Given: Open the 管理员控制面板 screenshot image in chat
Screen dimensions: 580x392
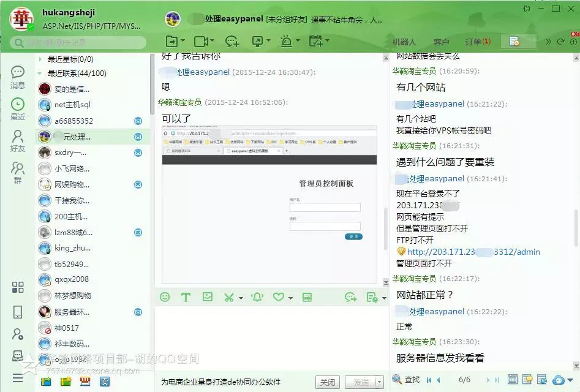Looking at the screenshot, I should click(269, 205).
